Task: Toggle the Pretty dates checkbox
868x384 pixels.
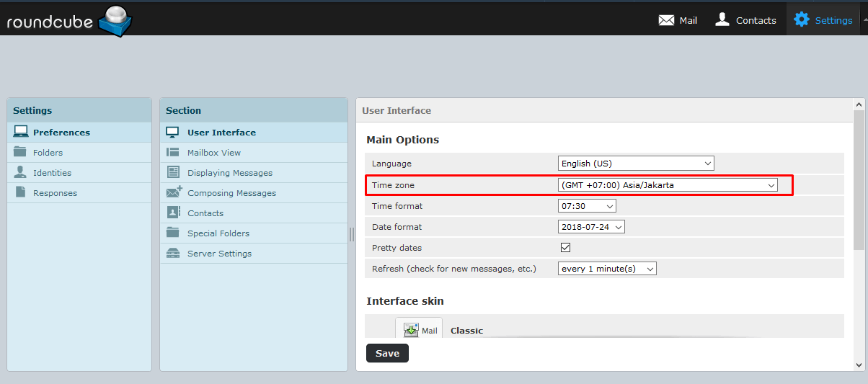Action: (x=566, y=248)
